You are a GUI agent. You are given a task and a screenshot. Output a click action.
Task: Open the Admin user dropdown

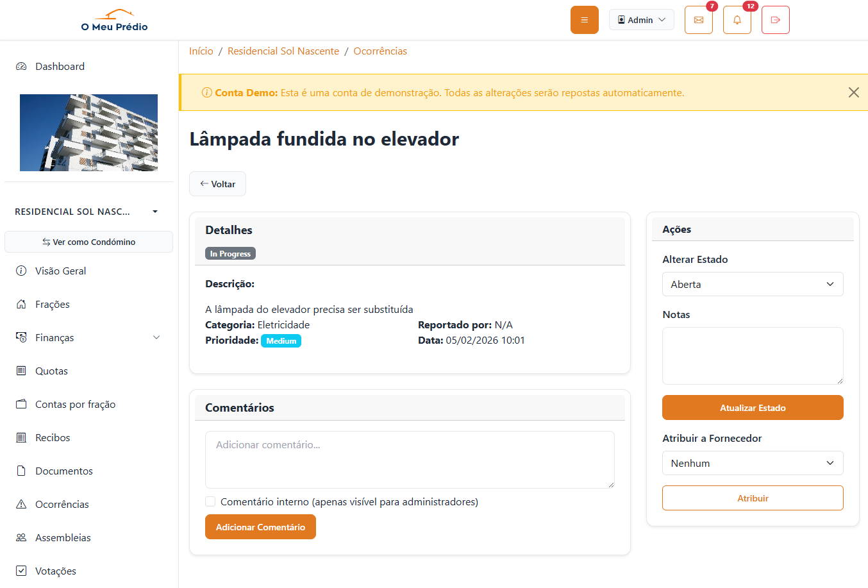click(x=641, y=19)
